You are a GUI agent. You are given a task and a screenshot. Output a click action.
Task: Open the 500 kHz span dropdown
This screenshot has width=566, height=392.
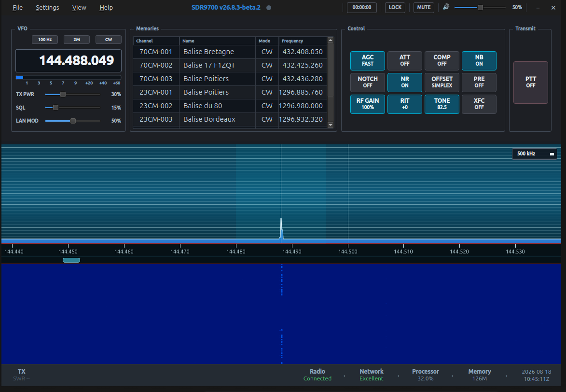pos(534,154)
